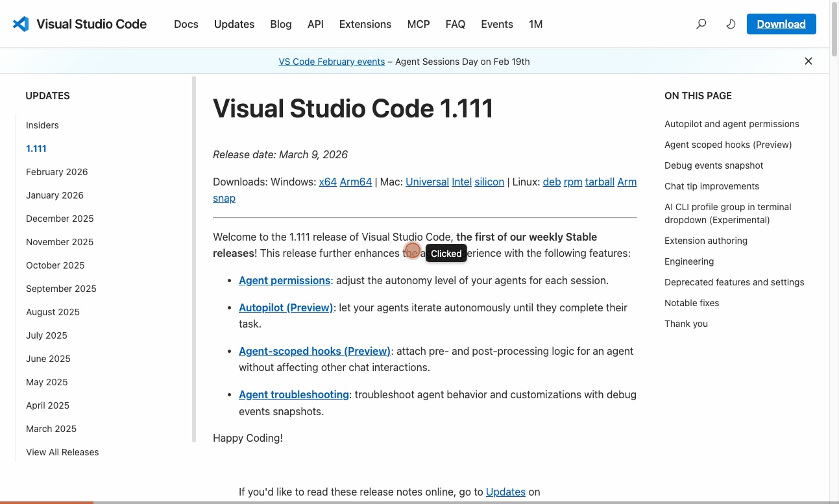839x504 pixels.
Task: Open May 2025 release notes
Action: [x=47, y=382]
